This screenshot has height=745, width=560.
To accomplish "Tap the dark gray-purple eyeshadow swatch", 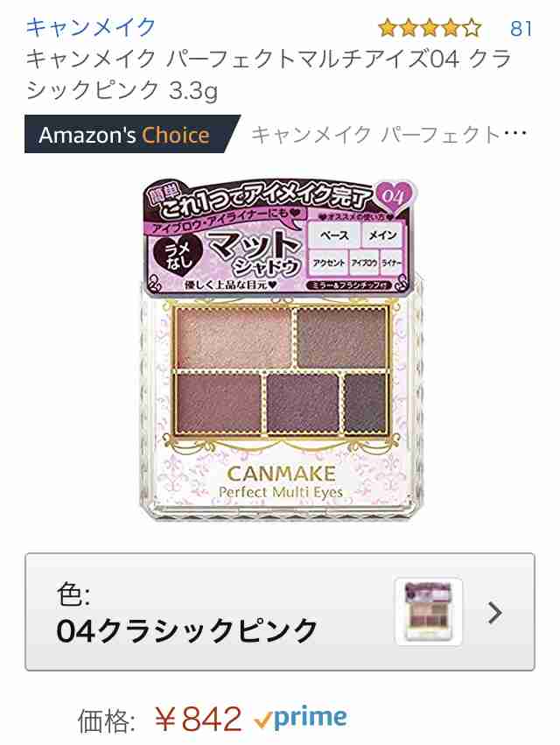I will click(x=365, y=403).
